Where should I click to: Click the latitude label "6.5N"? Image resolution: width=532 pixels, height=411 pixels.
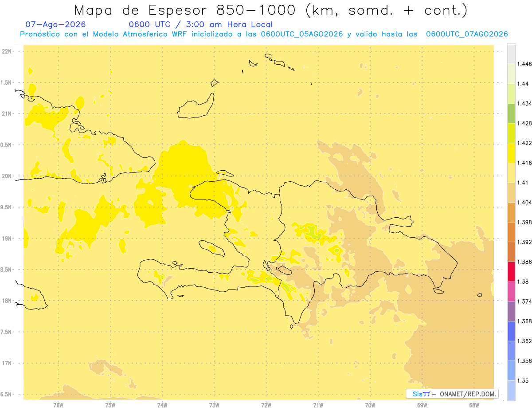click(x=6, y=395)
